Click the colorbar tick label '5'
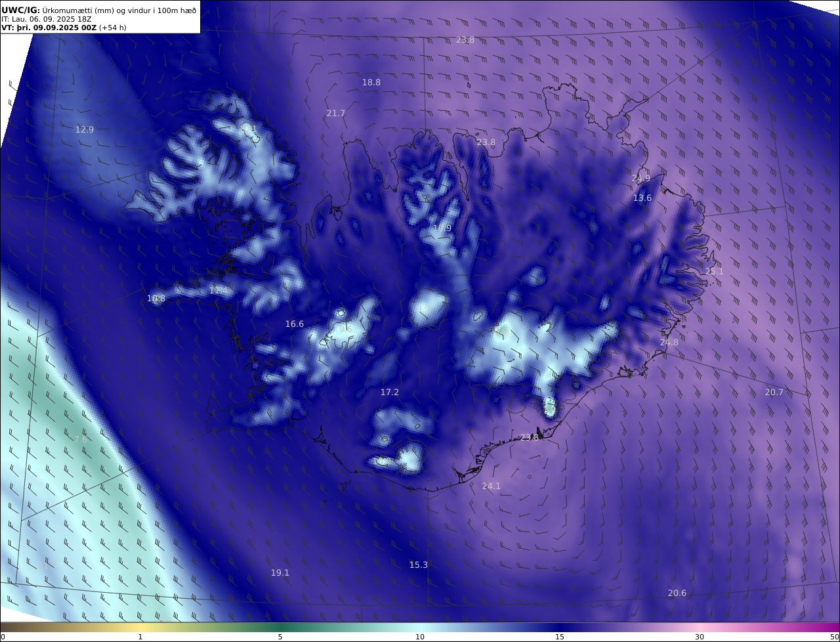 click(280, 637)
